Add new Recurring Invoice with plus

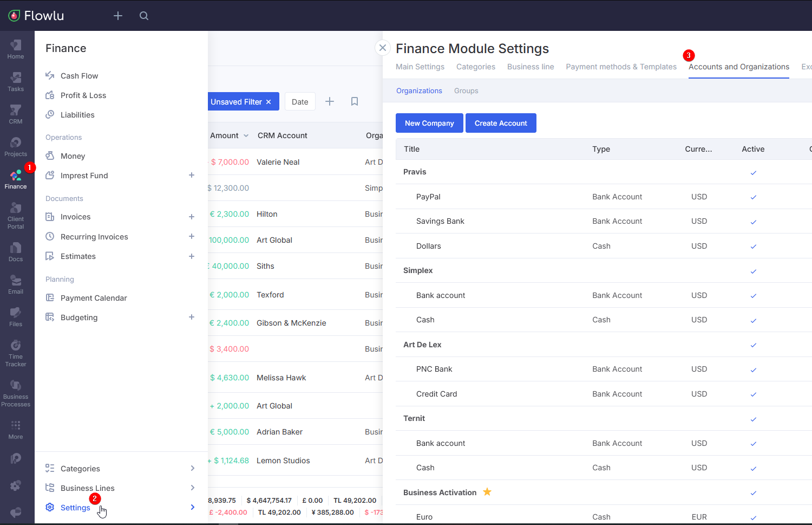[192, 236]
